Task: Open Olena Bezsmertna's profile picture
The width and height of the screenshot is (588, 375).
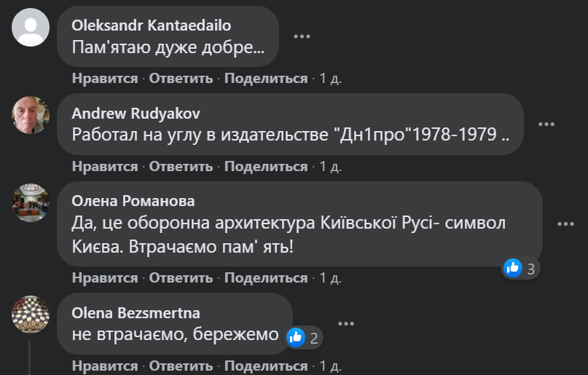Action: click(31, 315)
